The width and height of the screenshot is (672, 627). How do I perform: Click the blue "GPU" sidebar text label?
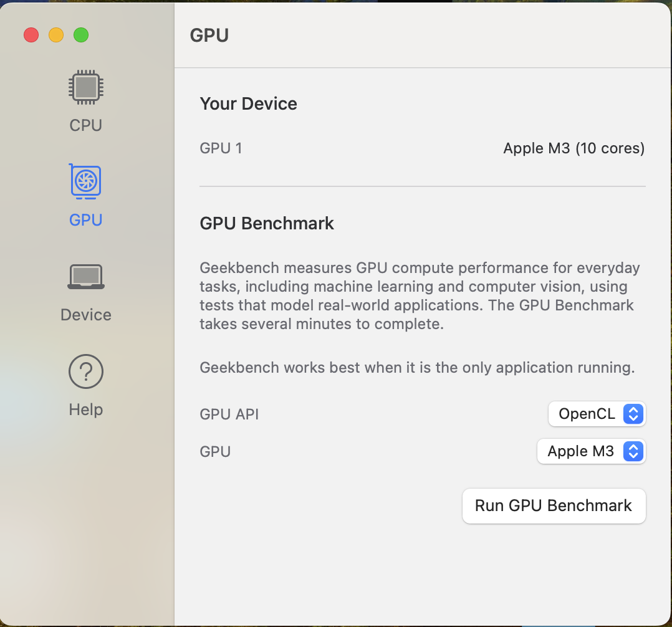(x=86, y=220)
